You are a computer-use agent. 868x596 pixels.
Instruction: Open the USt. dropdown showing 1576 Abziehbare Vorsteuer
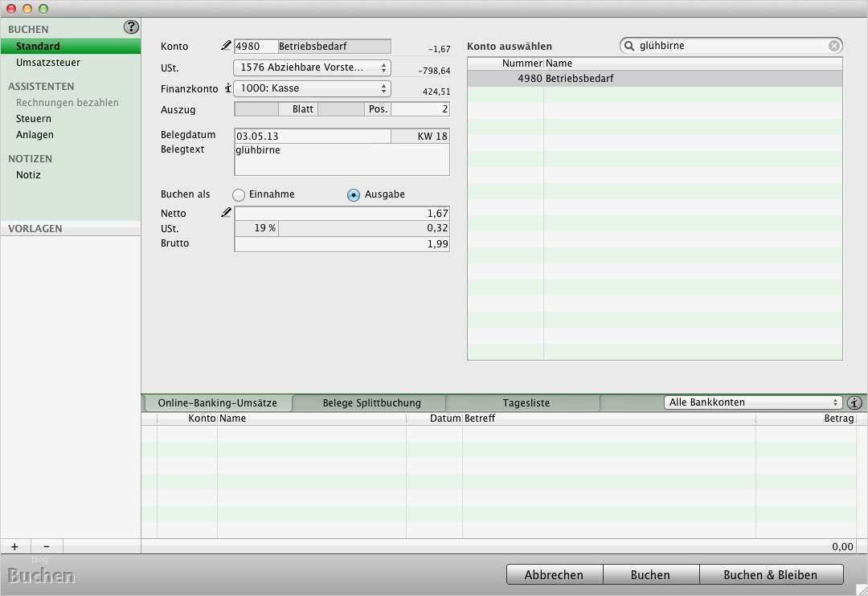point(312,67)
